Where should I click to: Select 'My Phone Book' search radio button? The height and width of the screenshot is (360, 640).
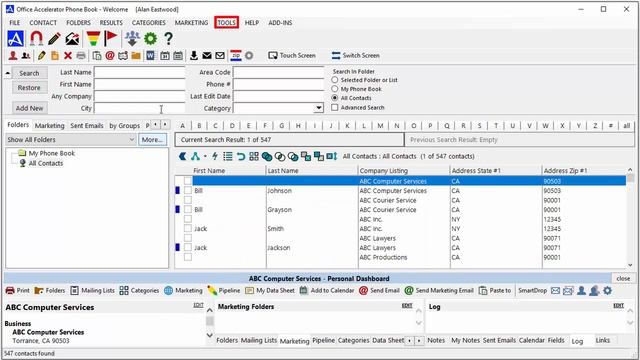click(335, 89)
